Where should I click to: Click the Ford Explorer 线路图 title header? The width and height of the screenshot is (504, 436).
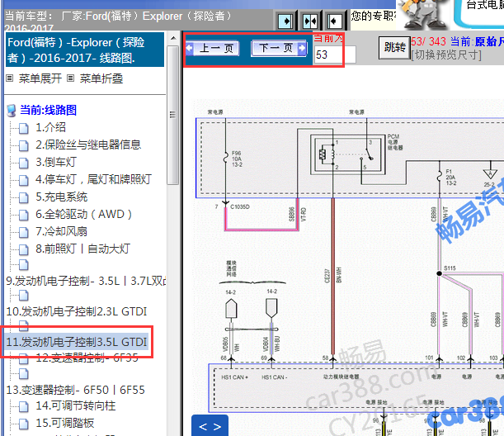point(85,50)
